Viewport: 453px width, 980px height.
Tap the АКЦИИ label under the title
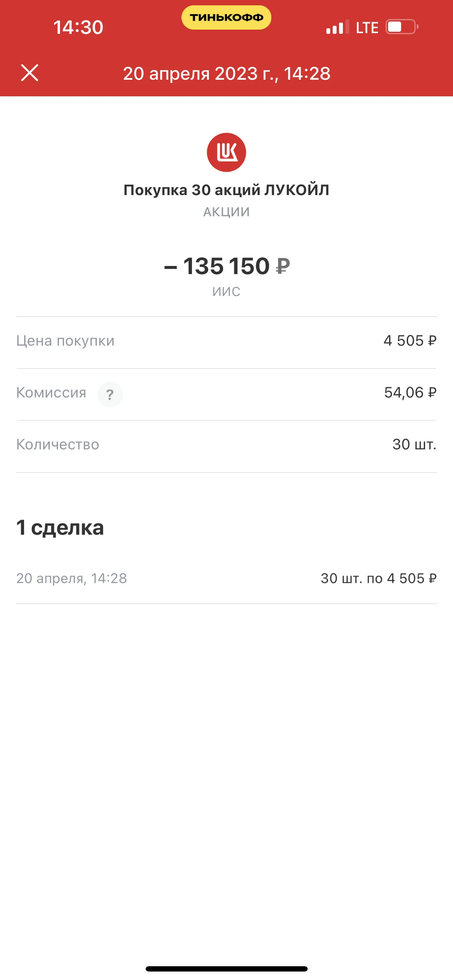tap(226, 212)
